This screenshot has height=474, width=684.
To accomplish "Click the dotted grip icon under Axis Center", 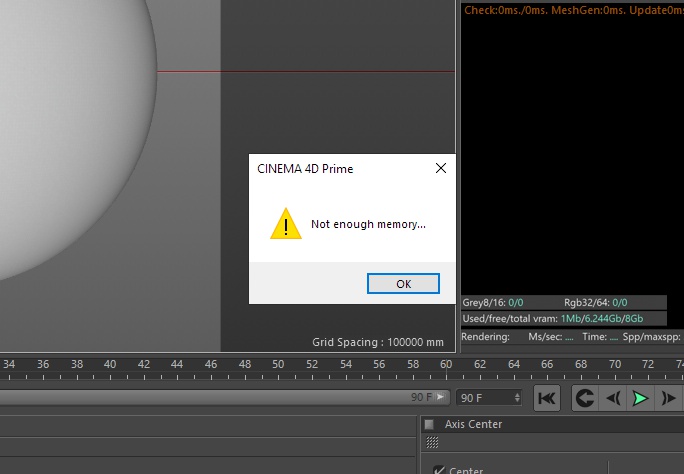I will pyautogui.click(x=432, y=442).
